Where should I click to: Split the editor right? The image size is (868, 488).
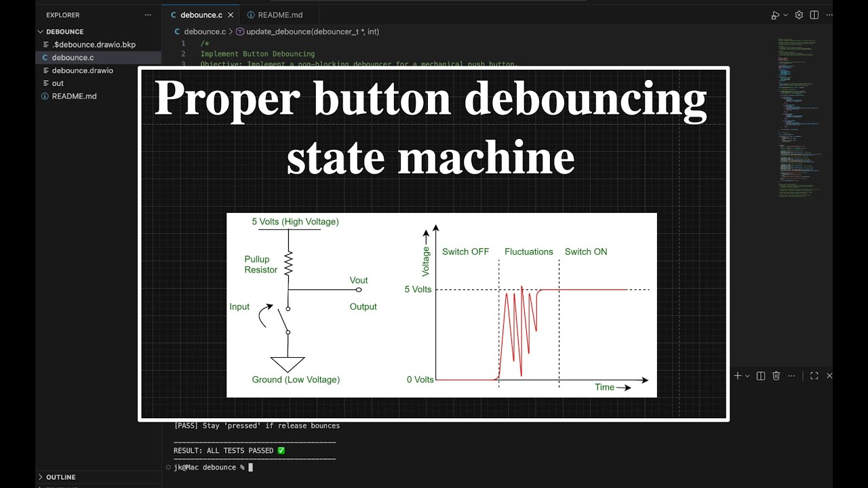(x=814, y=15)
